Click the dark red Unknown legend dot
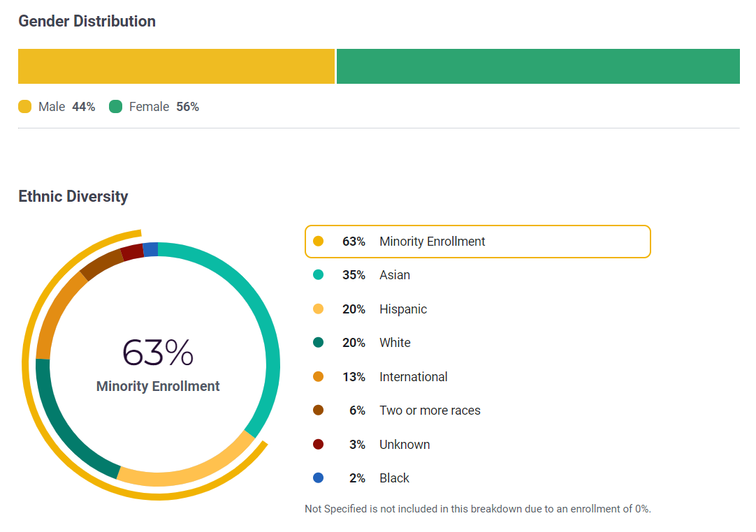This screenshot has width=756, height=532. [x=319, y=445]
